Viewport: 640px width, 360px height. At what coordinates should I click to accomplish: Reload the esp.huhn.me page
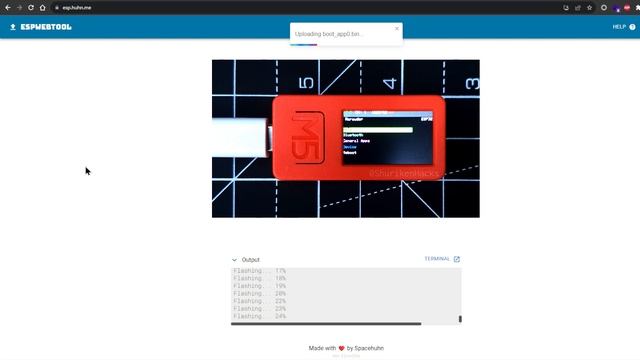[31, 8]
